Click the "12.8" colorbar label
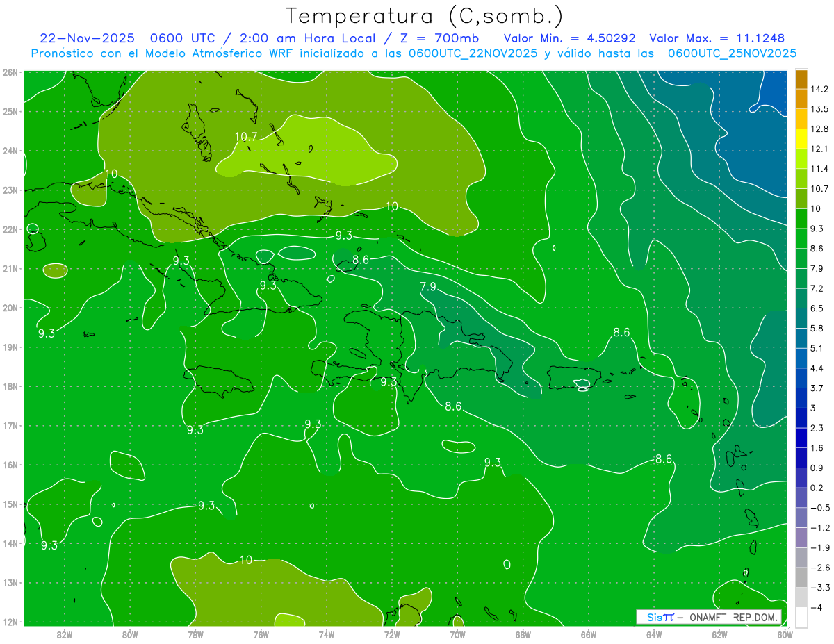The height and width of the screenshot is (644, 834). tap(819, 129)
